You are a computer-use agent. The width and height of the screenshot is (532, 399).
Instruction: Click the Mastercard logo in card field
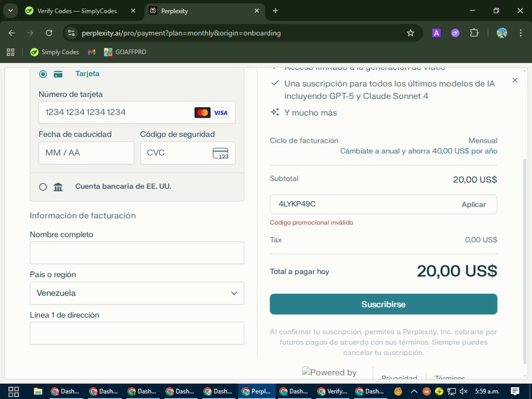click(x=203, y=112)
